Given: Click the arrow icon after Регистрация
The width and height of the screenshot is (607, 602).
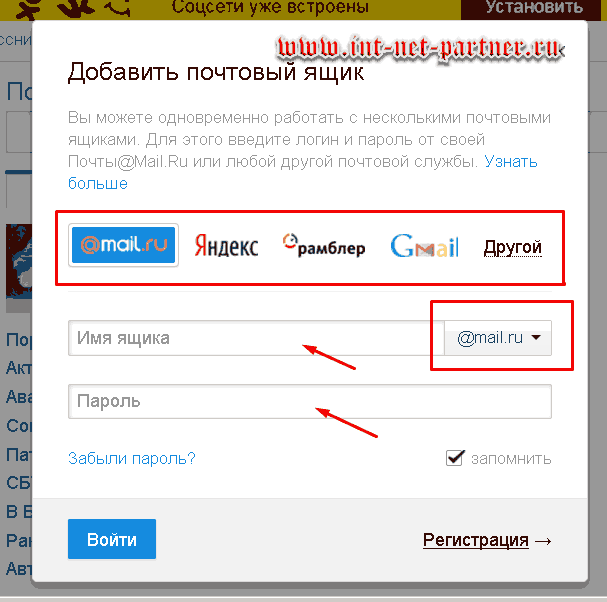Looking at the screenshot, I should coord(543,541).
